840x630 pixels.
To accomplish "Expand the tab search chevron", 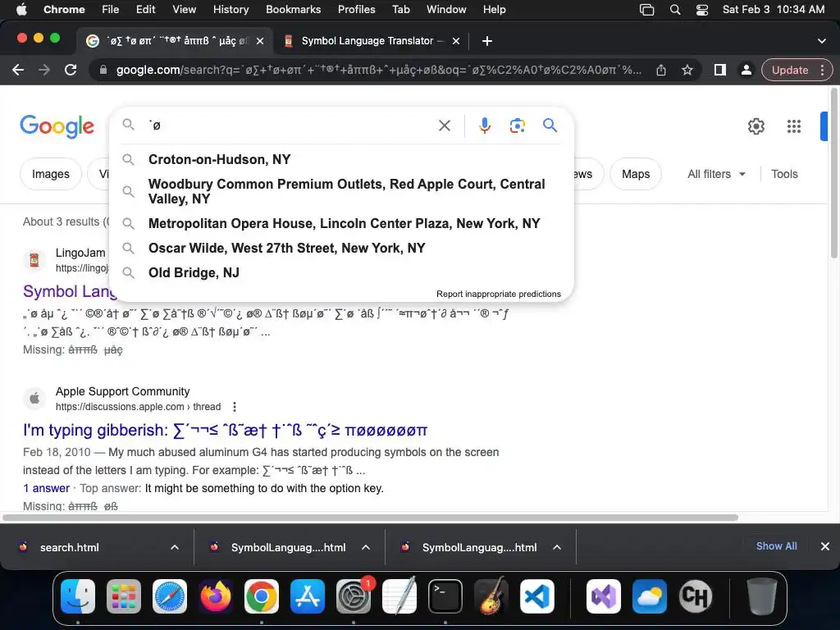I will click(822, 41).
